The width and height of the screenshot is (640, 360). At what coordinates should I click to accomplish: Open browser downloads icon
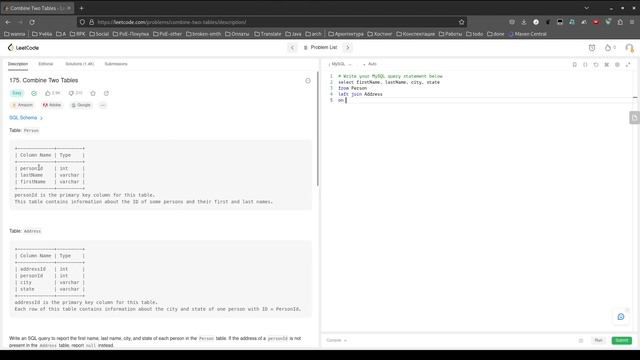(524, 22)
